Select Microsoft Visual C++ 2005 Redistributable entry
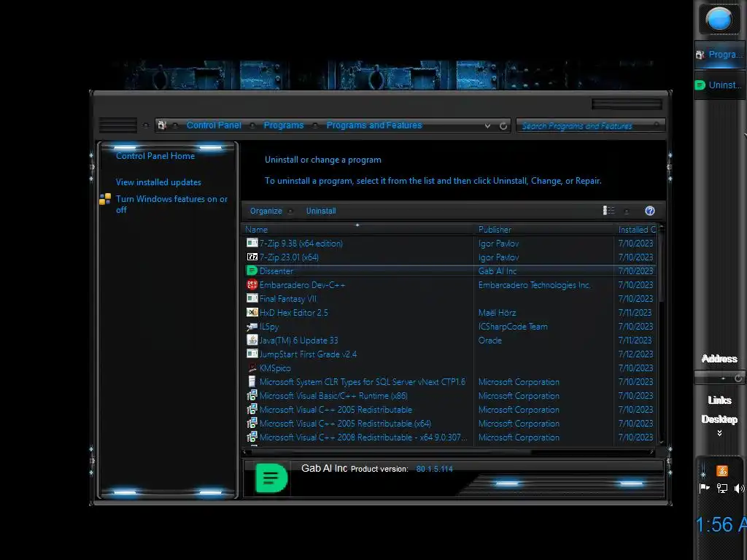This screenshot has width=747, height=560. (x=336, y=410)
